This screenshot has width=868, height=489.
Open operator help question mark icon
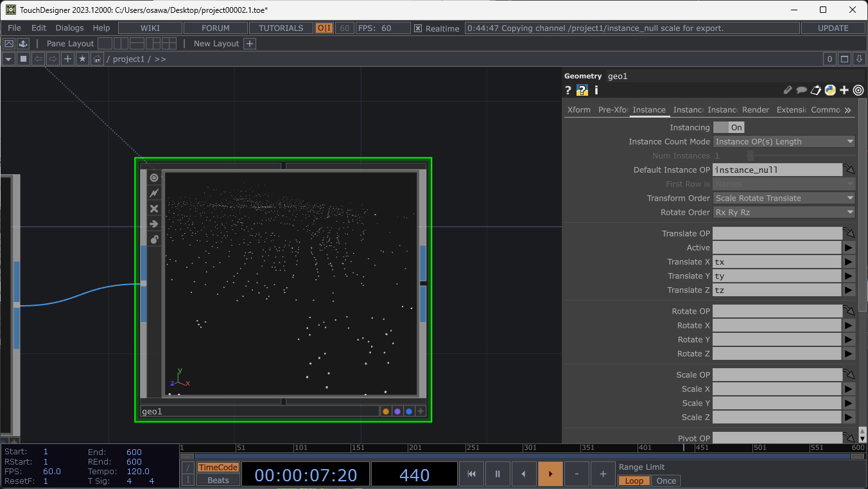pos(568,91)
